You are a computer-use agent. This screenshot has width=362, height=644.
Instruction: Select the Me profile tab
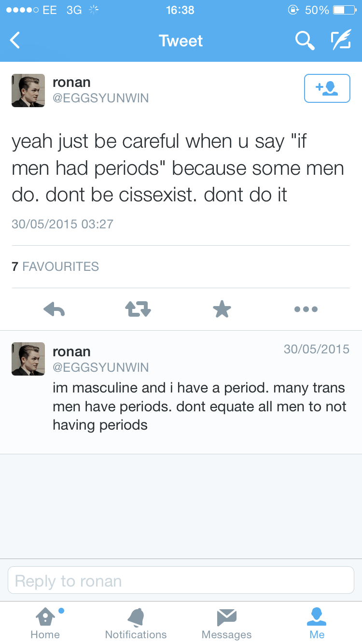(x=317, y=623)
